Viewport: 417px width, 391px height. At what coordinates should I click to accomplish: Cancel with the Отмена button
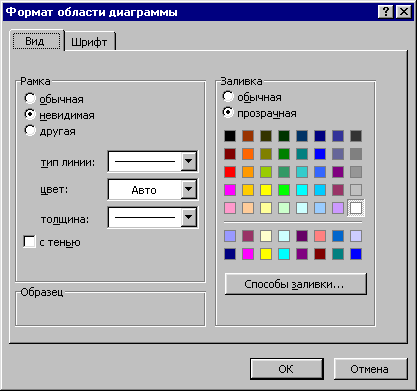[370, 369]
